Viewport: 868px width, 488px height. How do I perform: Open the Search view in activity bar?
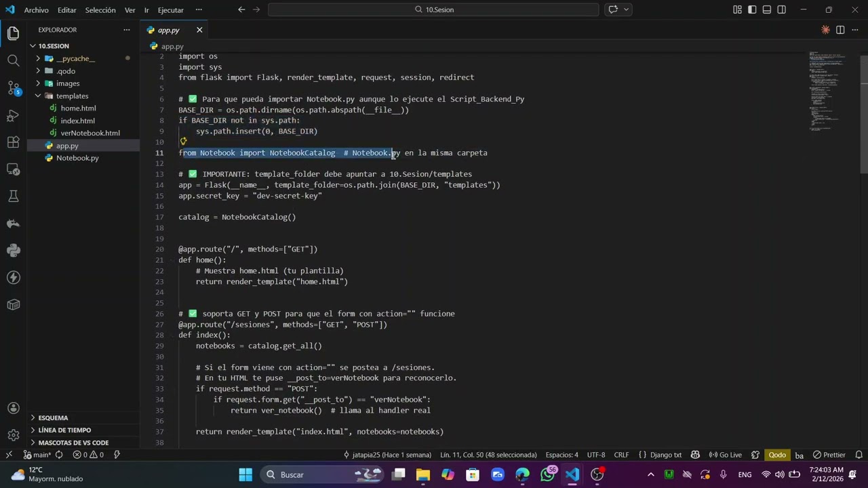(13, 60)
